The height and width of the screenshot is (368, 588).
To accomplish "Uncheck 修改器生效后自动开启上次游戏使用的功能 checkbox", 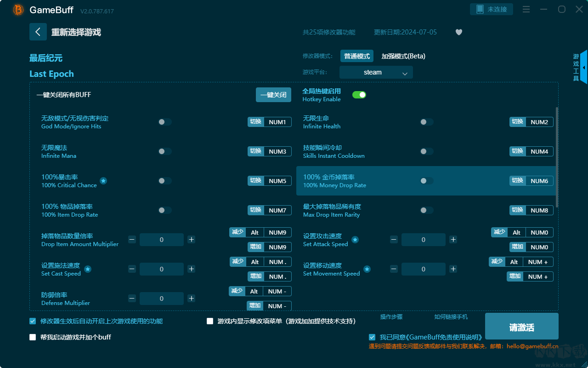I will pyautogui.click(x=33, y=321).
